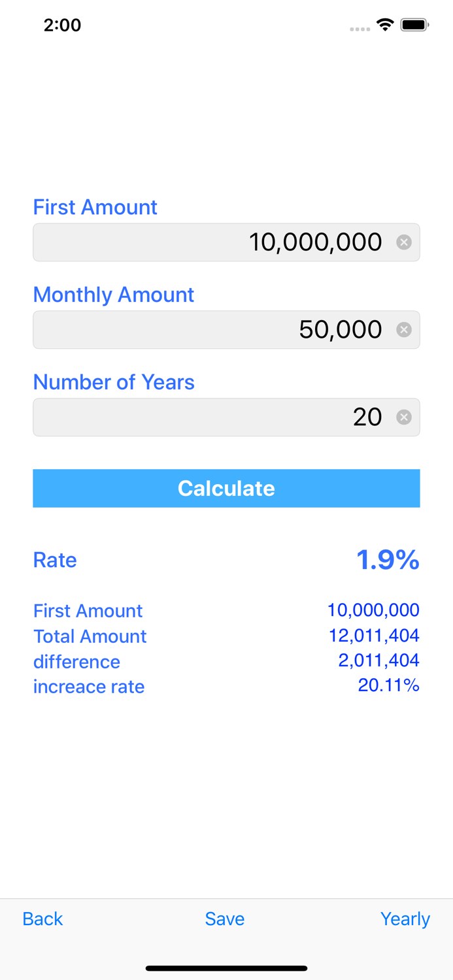Clear the Number of Years field using its x icon
Screen dimensions: 453x980
(x=405, y=417)
